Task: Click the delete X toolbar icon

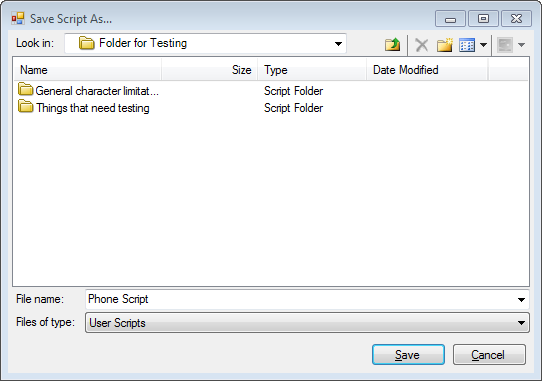Action: tap(421, 45)
